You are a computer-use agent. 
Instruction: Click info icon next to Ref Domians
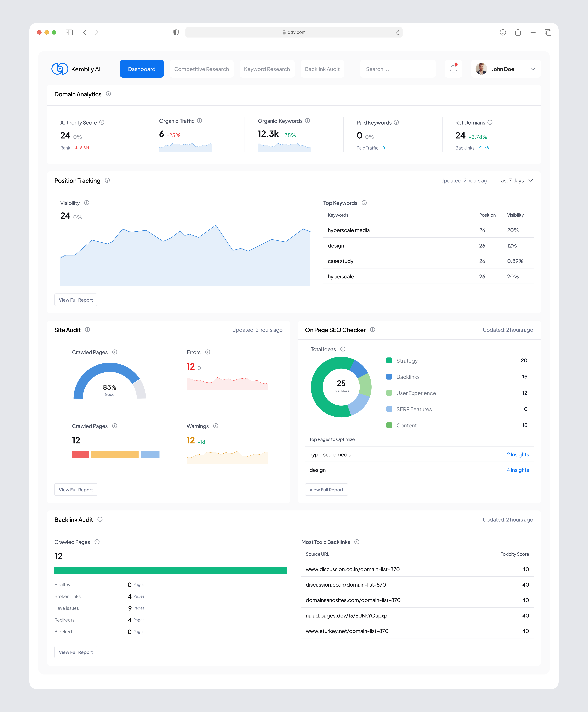click(x=490, y=122)
